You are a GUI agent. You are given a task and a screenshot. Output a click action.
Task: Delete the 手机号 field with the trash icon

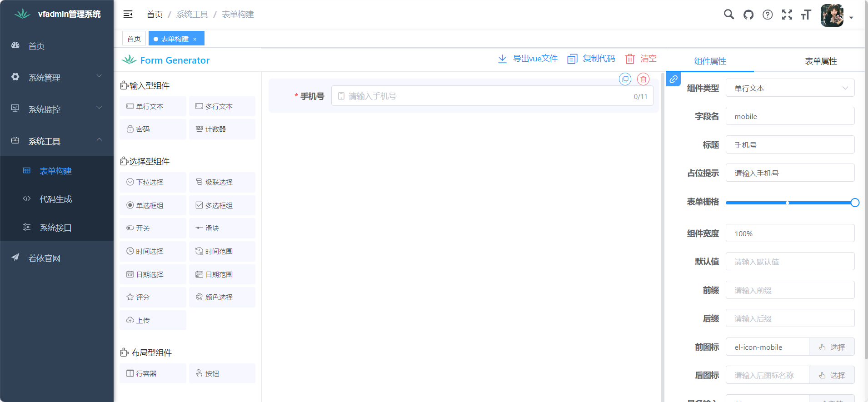(643, 79)
